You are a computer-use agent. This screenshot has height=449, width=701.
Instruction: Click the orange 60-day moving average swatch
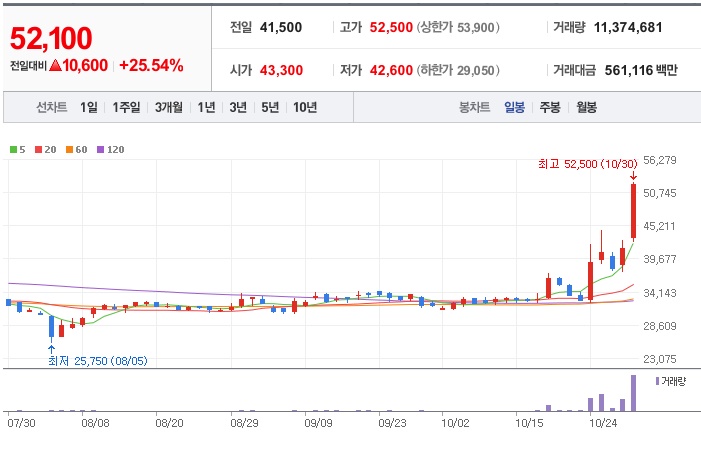(x=69, y=150)
